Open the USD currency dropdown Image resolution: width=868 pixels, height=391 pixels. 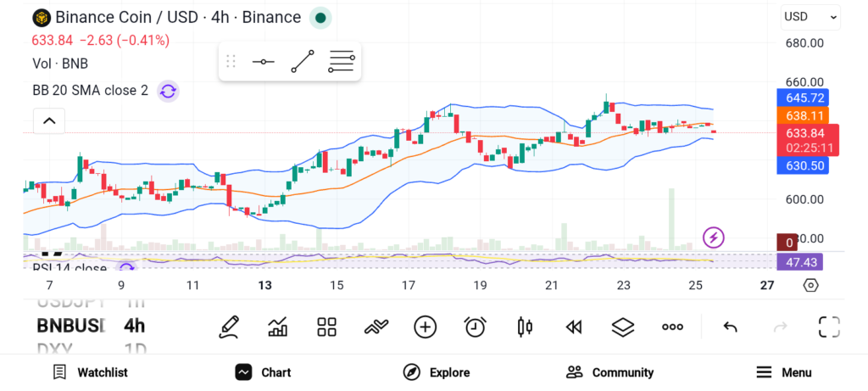click(810, 16)
